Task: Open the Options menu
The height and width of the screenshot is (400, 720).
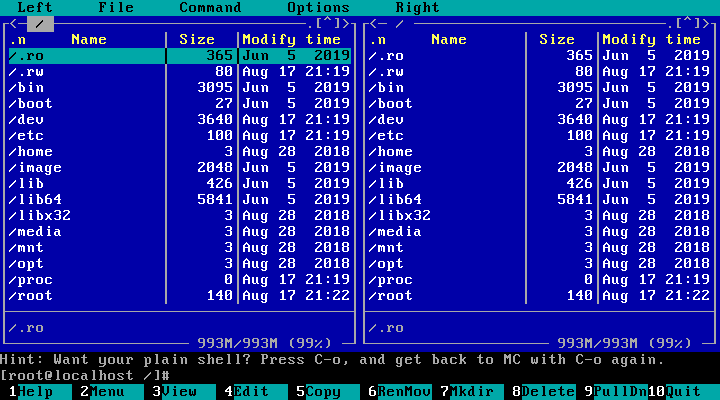Action: point(318,7)
